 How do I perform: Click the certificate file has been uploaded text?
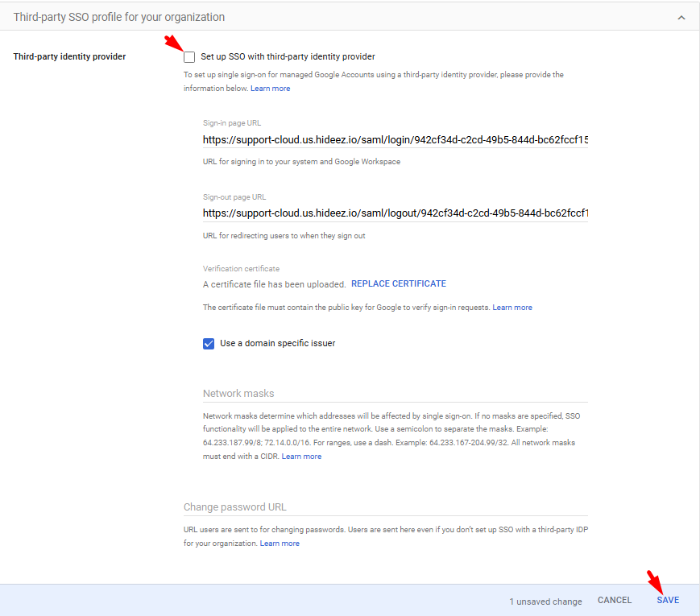(274, 284)
